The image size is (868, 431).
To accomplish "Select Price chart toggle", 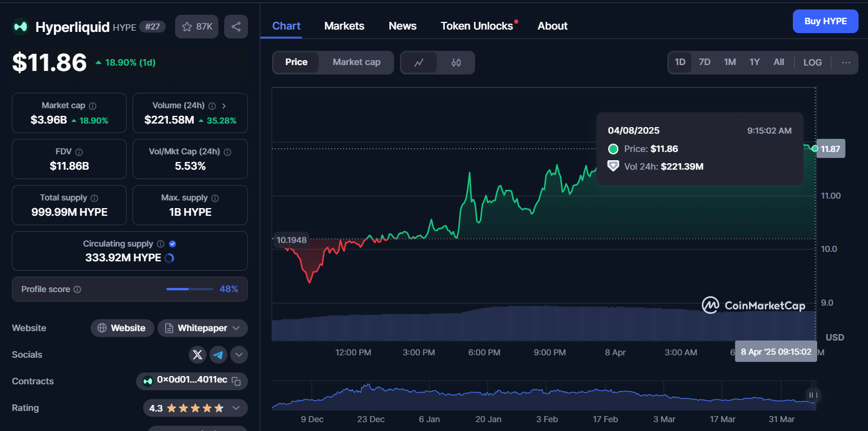I will coord(296,62).
